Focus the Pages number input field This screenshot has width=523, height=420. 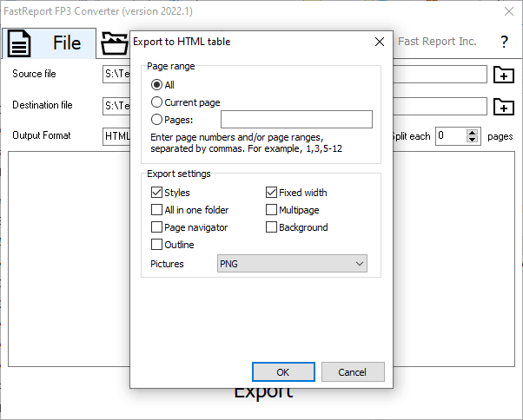click(x=296, y=119)
